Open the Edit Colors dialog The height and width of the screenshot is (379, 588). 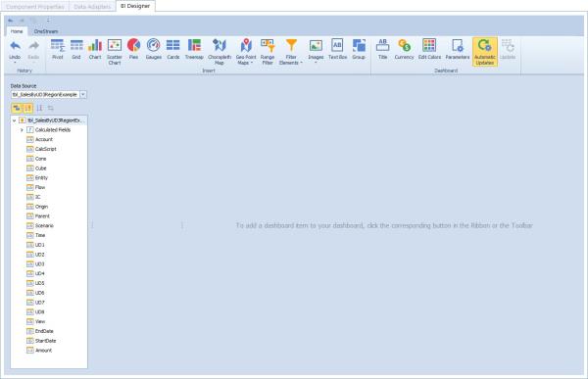click(x=429, y=49)
